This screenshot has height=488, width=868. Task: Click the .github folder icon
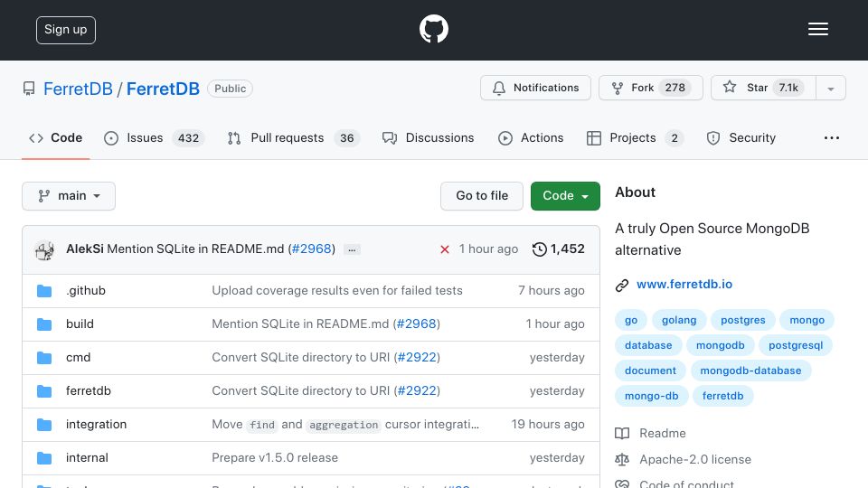(x=44, y=291)
